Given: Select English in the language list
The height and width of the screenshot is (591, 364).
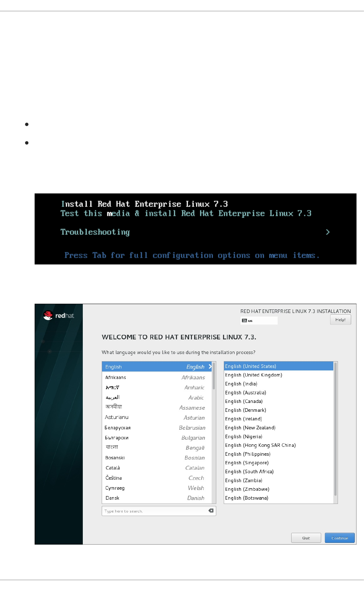Looking at the screenshot, I should pos(157,367).
